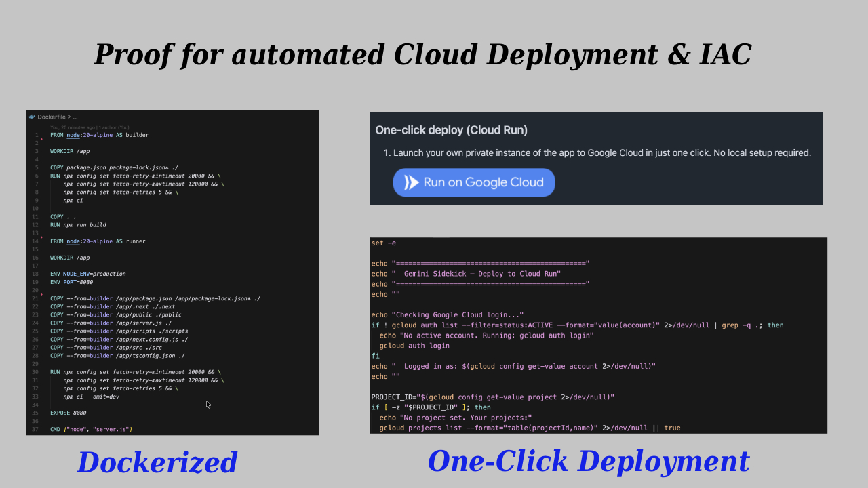Click the CMD ["node", "server.js"] line

(x=92, y=429)
